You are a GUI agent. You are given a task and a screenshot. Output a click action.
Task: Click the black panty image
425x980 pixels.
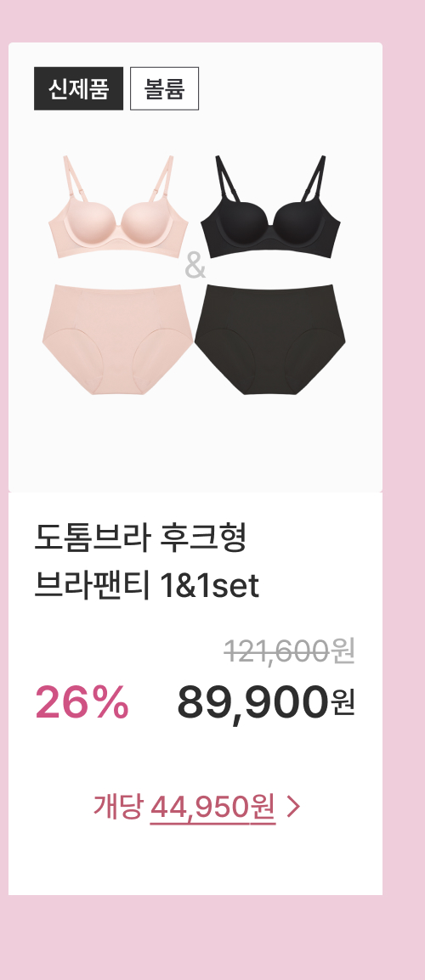(269, 340)
